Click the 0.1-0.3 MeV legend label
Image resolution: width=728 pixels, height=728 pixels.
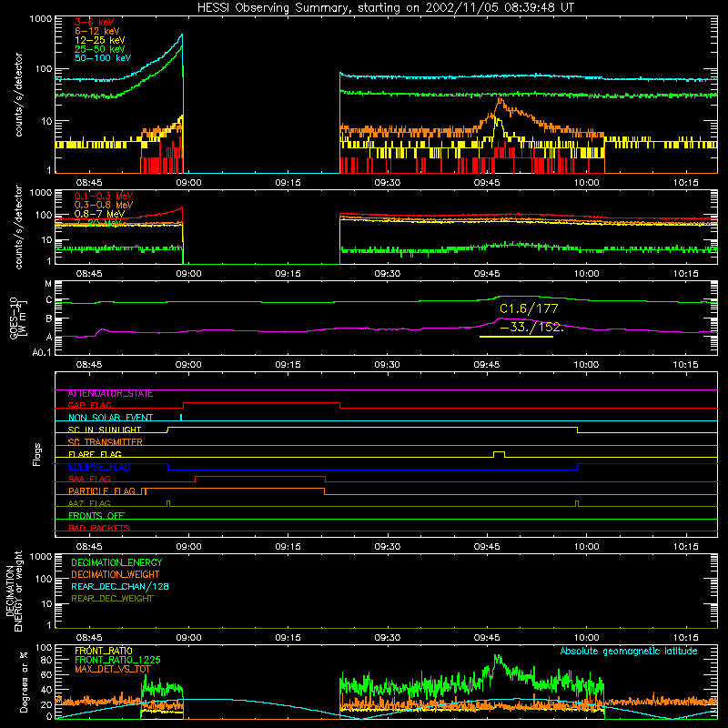coord(104,196)
